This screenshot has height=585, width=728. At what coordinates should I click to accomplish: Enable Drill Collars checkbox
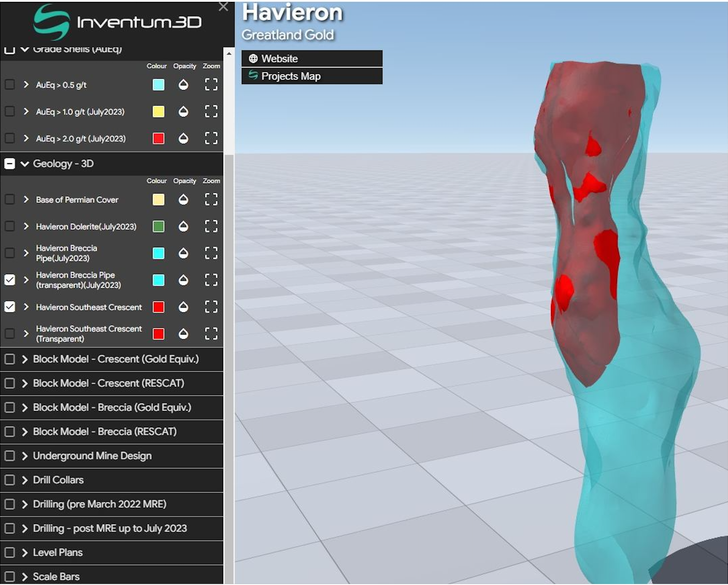pos(9,480)
